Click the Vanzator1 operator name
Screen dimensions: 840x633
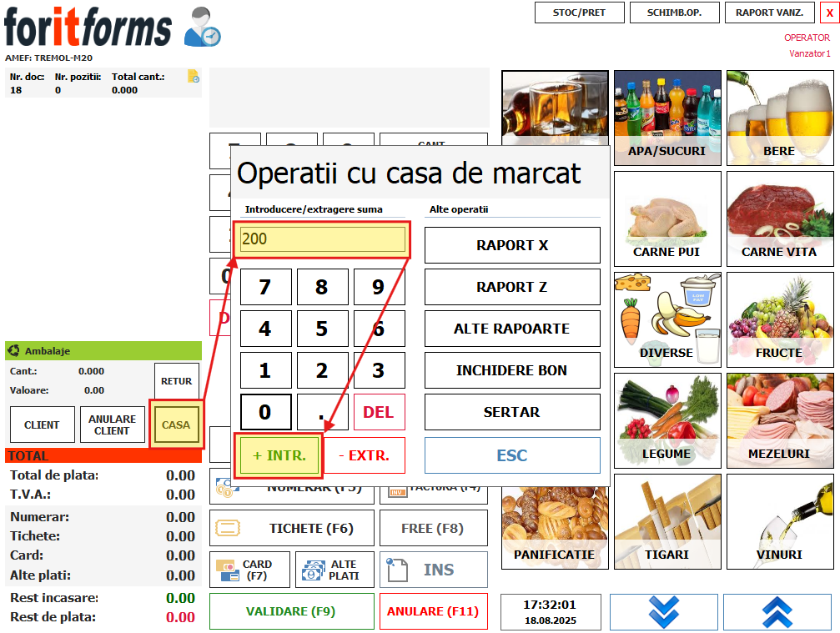coord(809,53)
